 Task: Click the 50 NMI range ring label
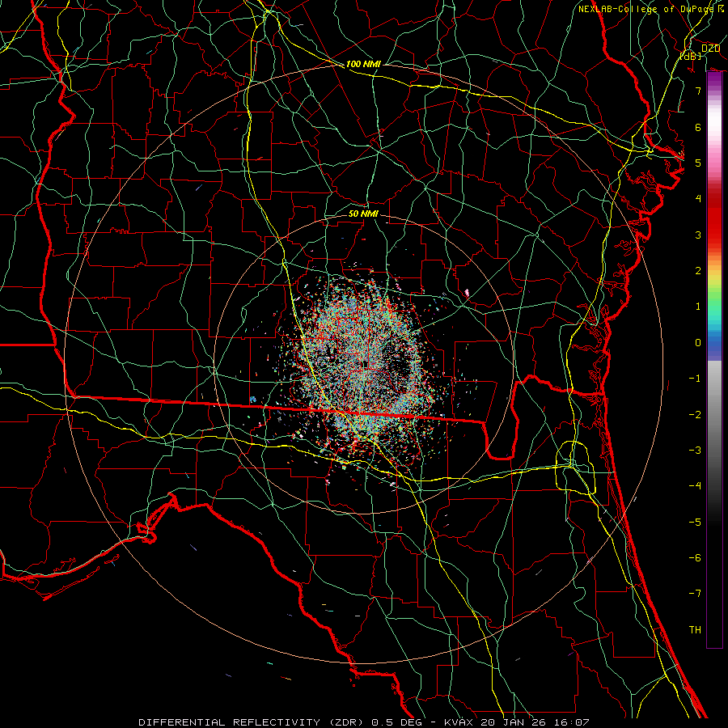363,214
